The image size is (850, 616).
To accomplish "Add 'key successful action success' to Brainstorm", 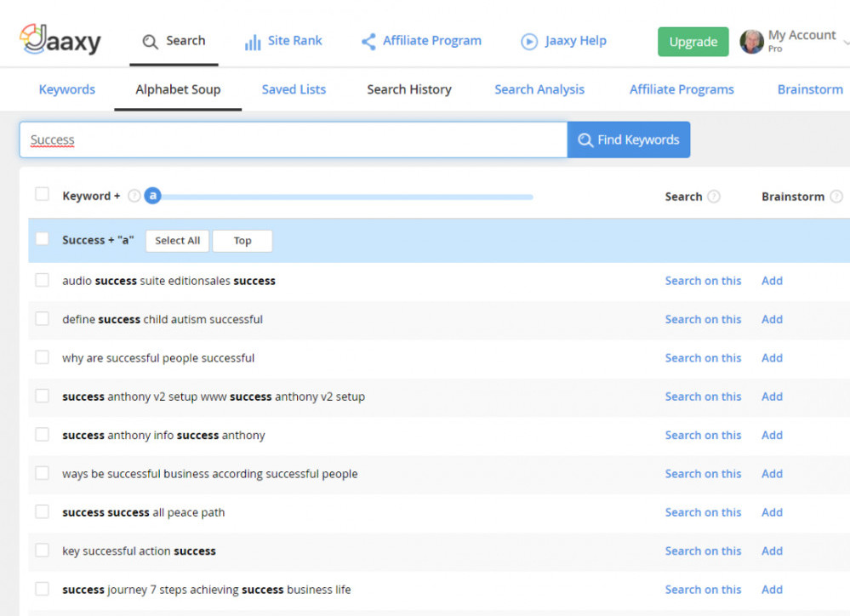I will pyautogui.click(x=772, y=551).
